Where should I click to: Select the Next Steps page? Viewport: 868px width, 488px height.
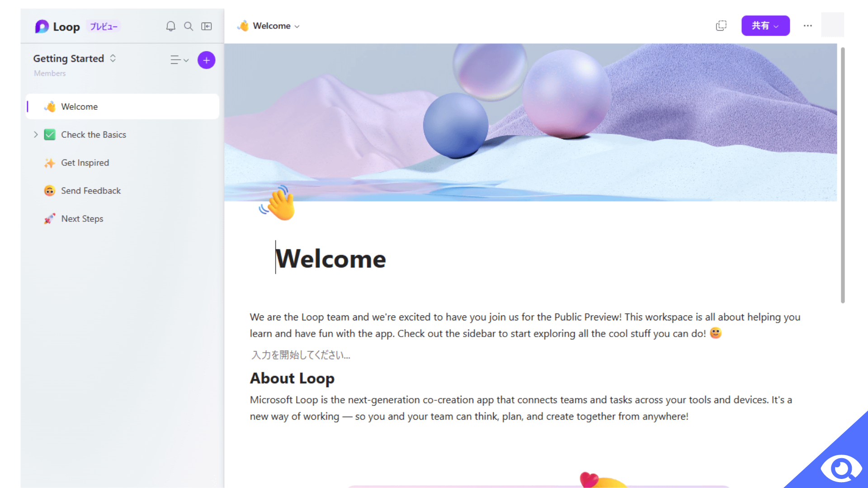coord(82,219)
